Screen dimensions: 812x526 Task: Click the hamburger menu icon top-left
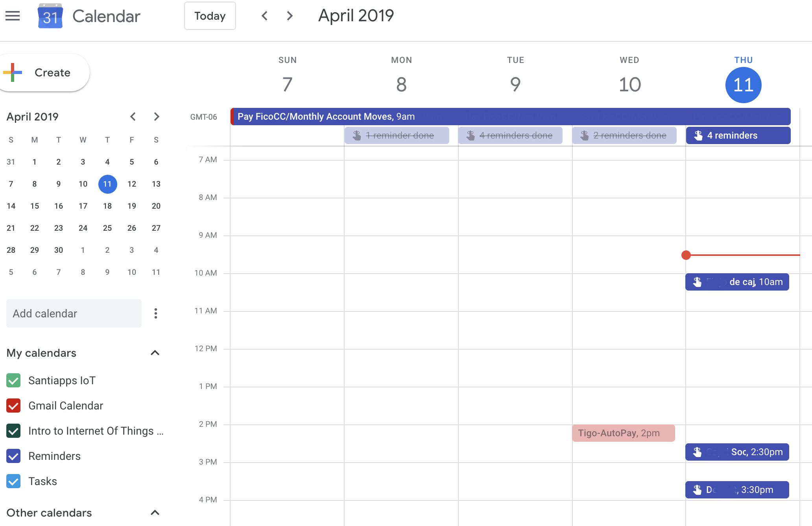[x=13, y=17]
